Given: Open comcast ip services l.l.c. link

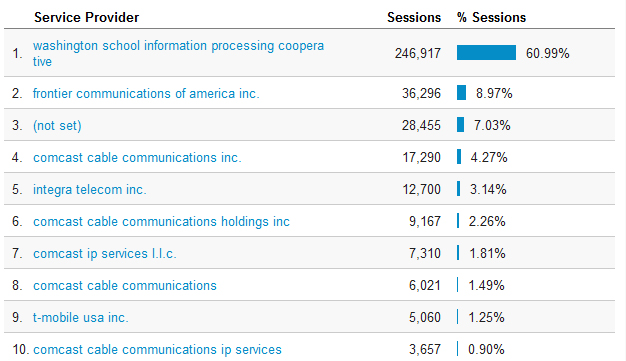Looking at the screenshot, I should [x=105, y=253].
